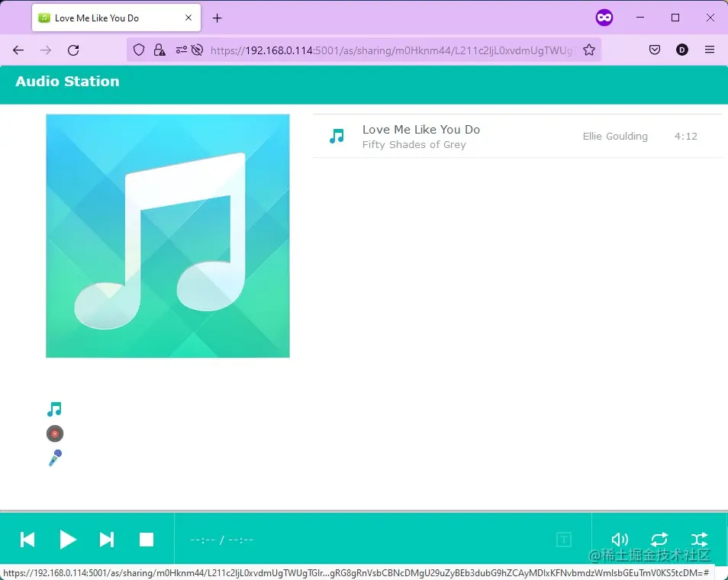The height and width of the screenshot is (580, 728).
Task: Toggle shuffle mode
Action: pyautogui.click(x=699, y=540)
